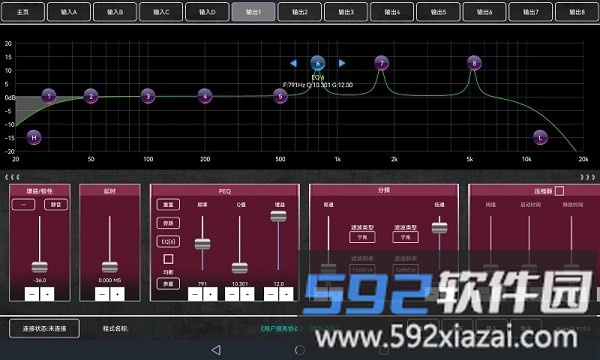Switch to the 输出2 tab
The width and height of the screenshot is (600, 360).
pyautogui.click(x=300, y=12)
